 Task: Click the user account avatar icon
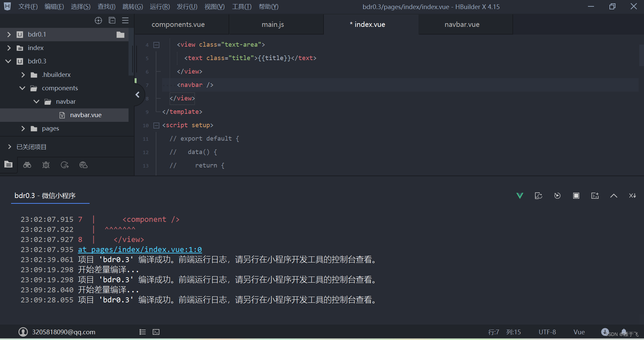click(x=23, y=332)
